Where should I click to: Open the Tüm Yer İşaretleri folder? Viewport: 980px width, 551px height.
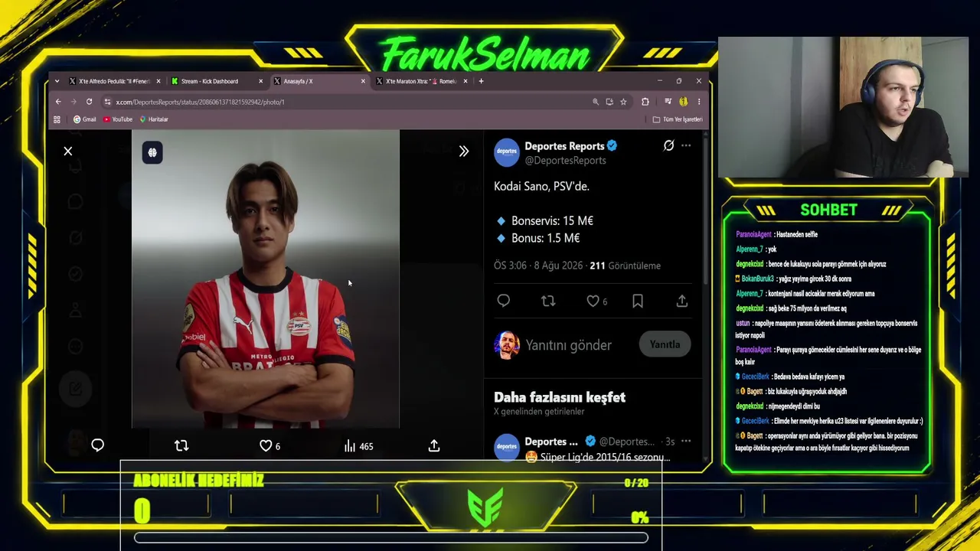tap(678, 119)
